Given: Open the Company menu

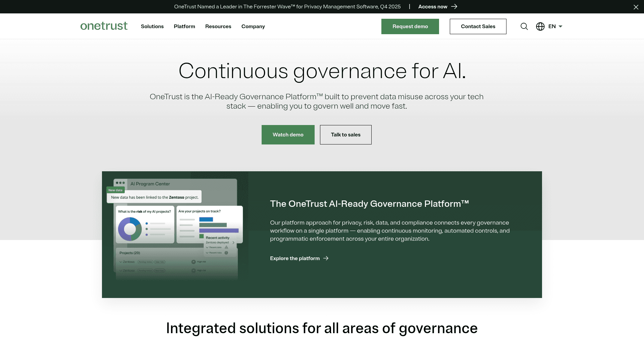Looking at the screenshot, I should point(253,26).
